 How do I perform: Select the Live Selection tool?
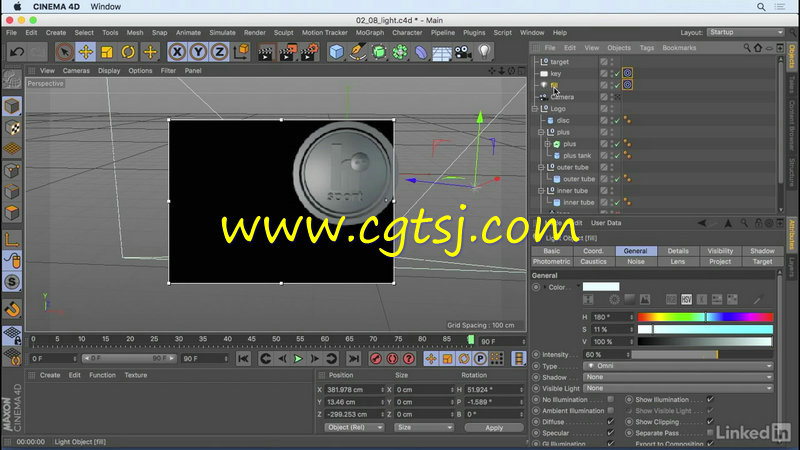(x=64, y=52)
